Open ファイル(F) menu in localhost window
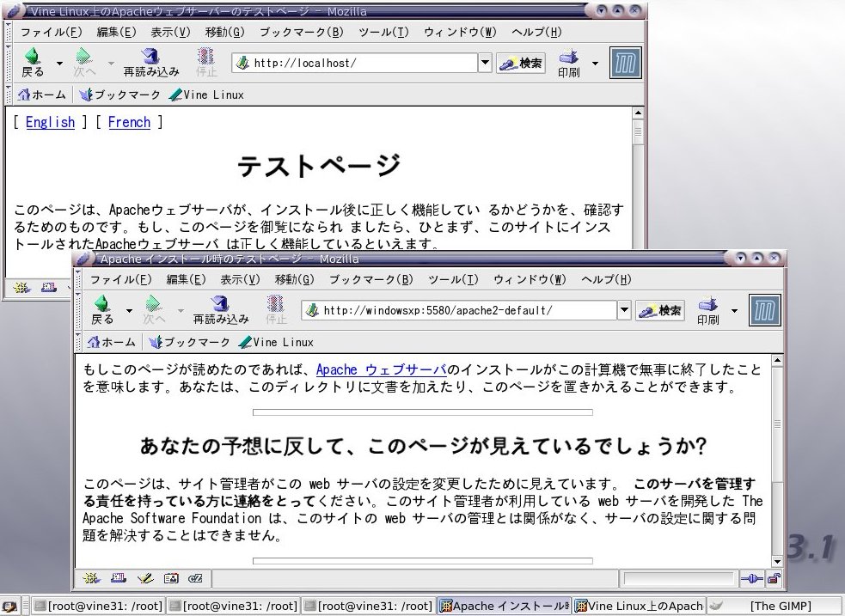 click(x=52, y=33)
